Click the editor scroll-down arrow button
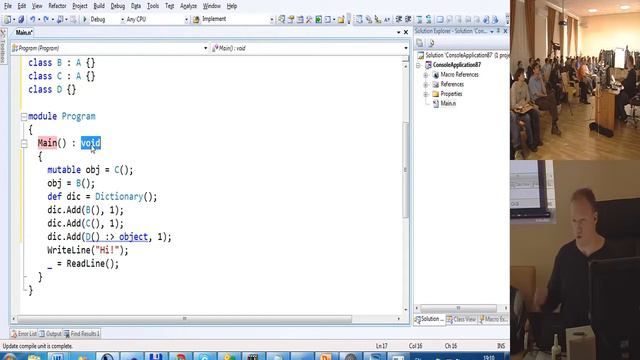Image resolution: width=640 pixels, height=360 pixels. [x=405, y=310]
